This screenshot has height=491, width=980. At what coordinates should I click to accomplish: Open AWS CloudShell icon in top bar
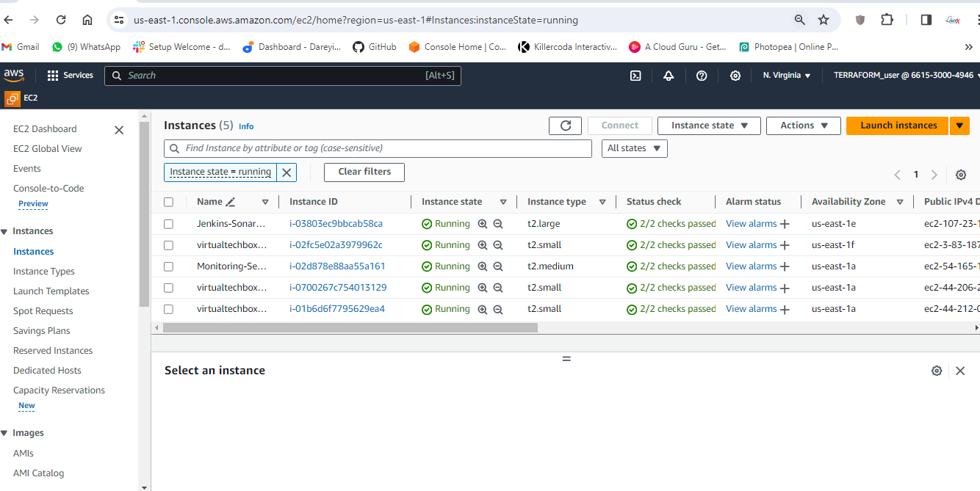635,76
